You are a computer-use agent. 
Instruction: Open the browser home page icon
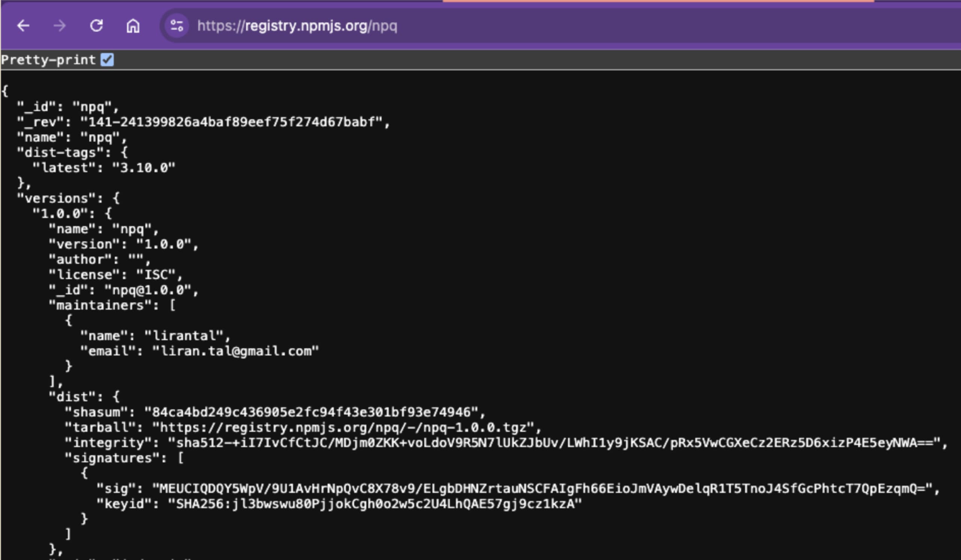[x=133, y=26]
